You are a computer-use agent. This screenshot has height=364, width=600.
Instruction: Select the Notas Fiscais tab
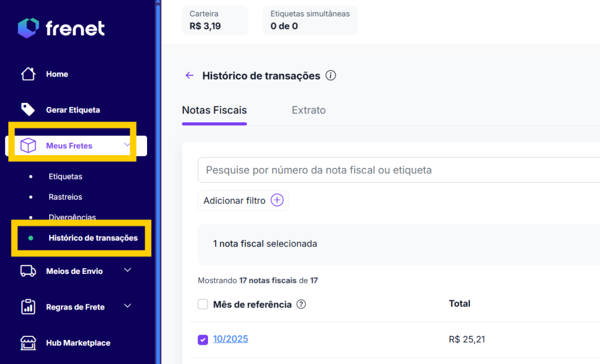tap(214, 110)
